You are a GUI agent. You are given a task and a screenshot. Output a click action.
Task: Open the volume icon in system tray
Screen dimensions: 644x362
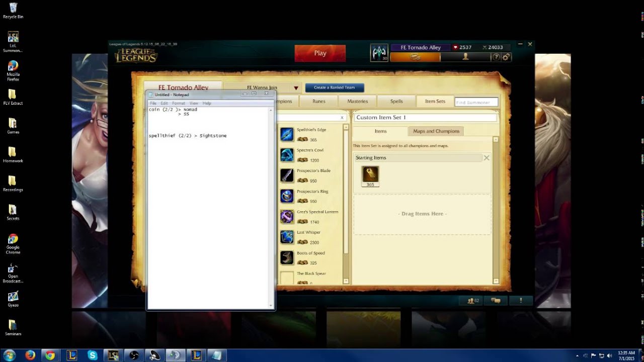pyautogui.click(x=609, y=355)
